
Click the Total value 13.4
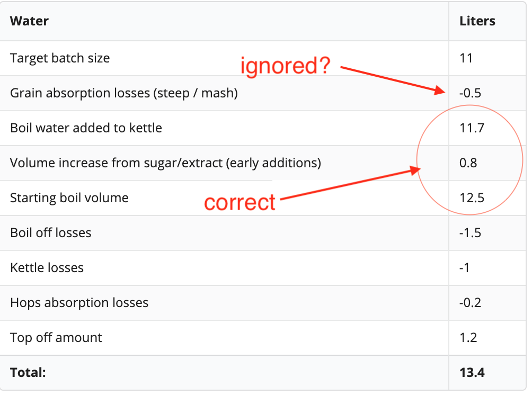tap(472, 373)
